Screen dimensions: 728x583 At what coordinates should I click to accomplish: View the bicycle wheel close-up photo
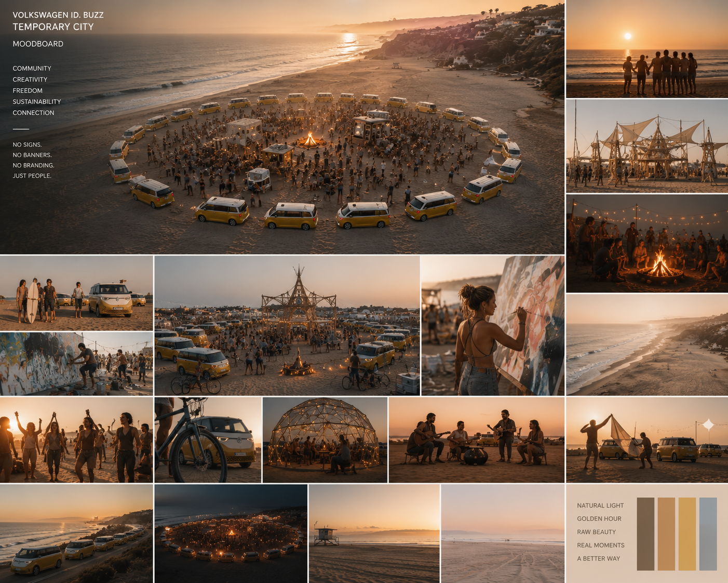pyautogui.click(x=208, y=440)
